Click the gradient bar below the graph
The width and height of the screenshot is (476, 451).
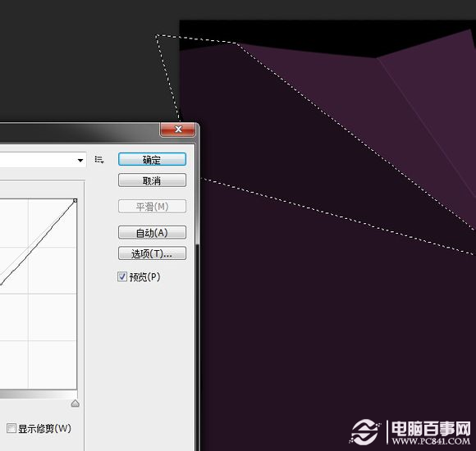[x=39, y=394]
